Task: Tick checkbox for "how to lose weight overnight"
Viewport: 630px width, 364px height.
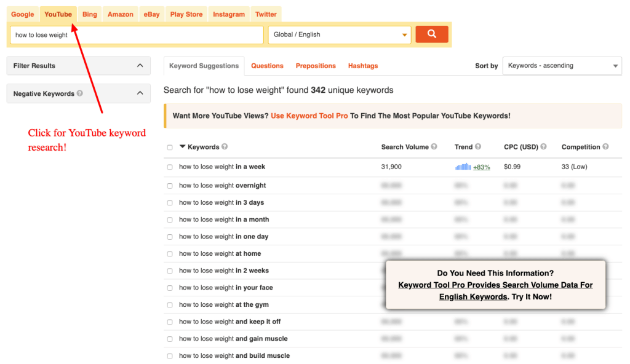Action: tap(170, 186)
